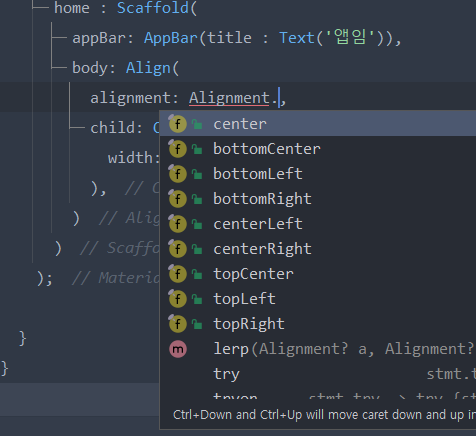476x436 pixels.
Task: Click the Ctrl+Down caret tip in the popup footer
Action: click(x=324, y=415)
